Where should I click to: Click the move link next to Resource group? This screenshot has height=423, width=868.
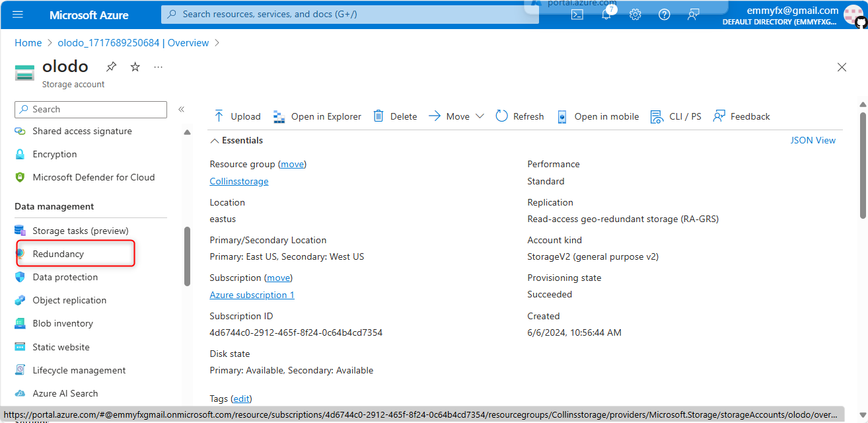click(x=293, y=164)
